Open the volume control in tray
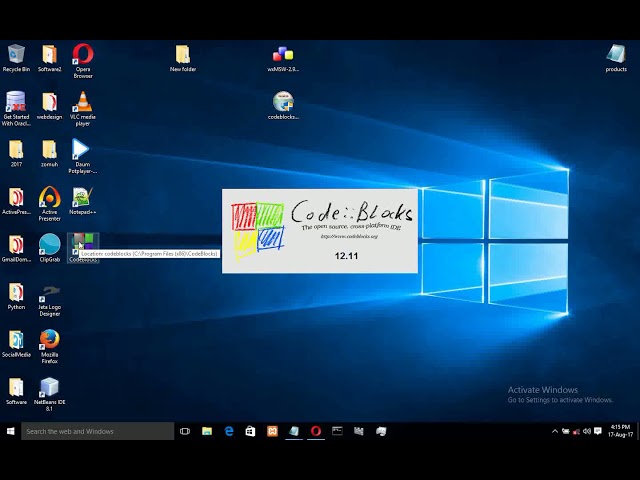The height and width of the screenshot is (480, 640). click(x=587, y=431)
